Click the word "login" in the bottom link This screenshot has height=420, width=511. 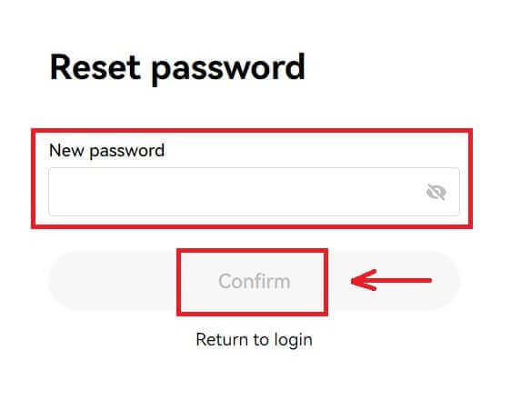click(x=294, y=341)
